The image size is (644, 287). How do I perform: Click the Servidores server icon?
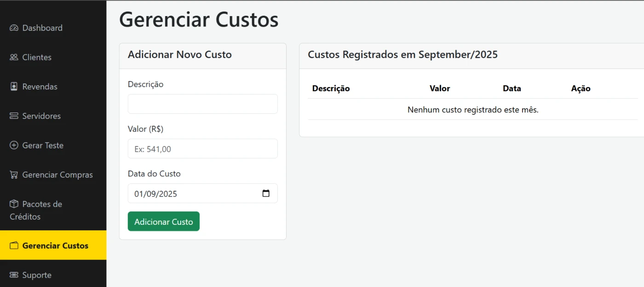coord(14,116)
